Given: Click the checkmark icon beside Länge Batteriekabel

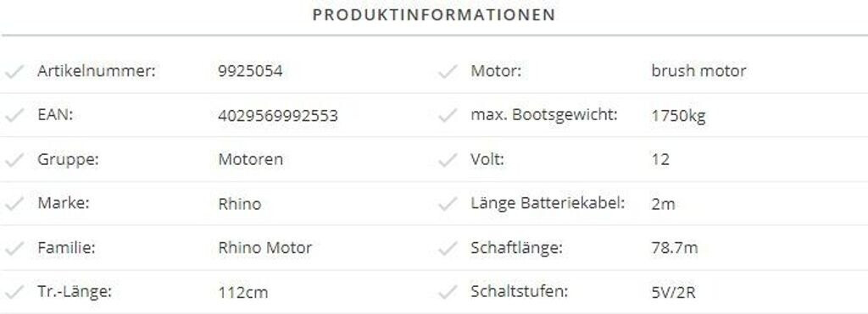Looking at the screenshot, I should point(448,204).
